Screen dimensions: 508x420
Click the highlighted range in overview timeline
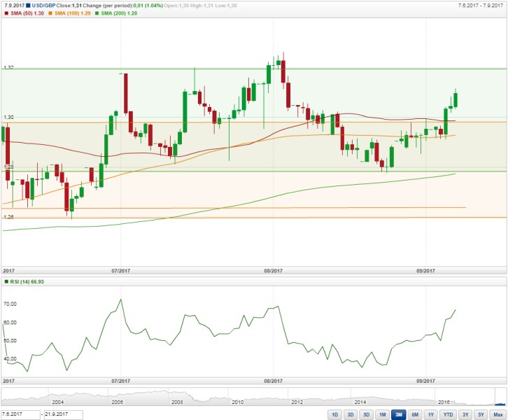tap(500, 404)
